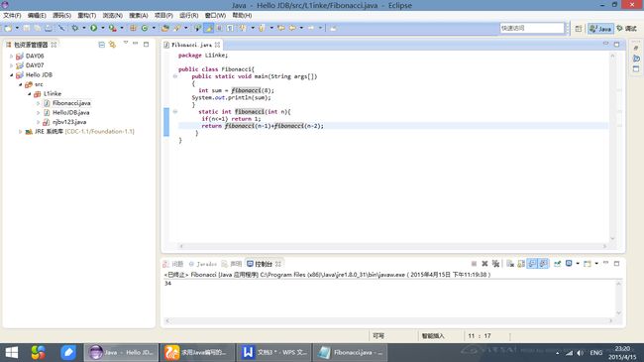
Task: Click the Debug bug icon in toolbar
Action: (75, 28)
